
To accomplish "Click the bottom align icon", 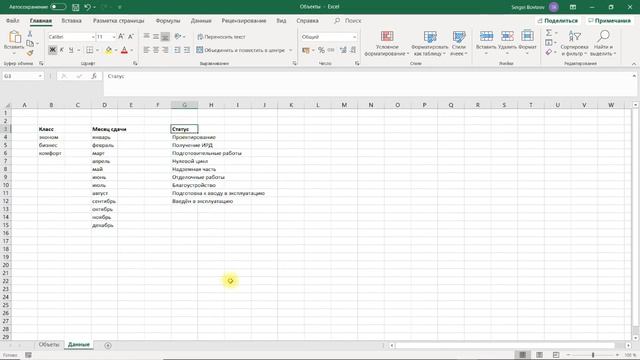I will pyautogui.click(x=165, y=37).
